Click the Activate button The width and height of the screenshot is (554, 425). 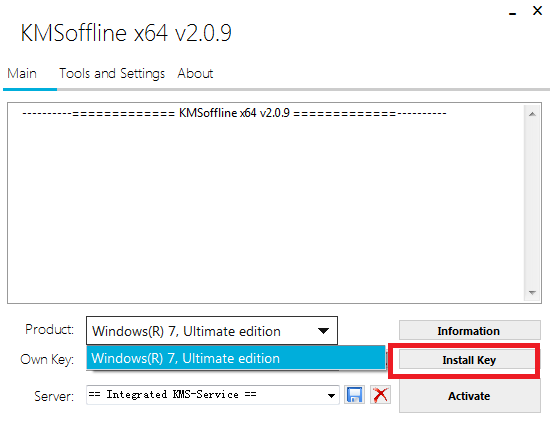pos(470,396)
